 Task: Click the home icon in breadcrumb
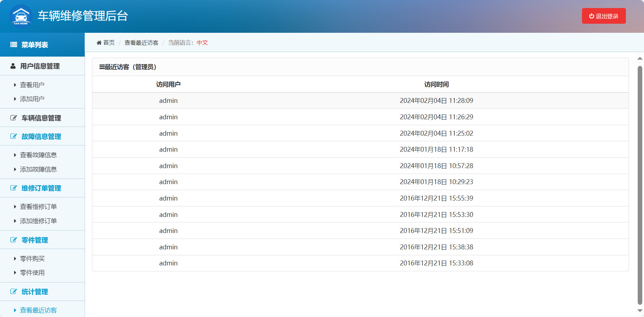pos(99,43)
